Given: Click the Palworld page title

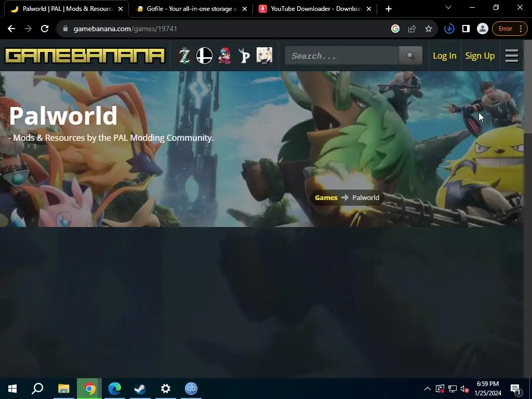Looking at the screenshot, I should [x=63, y=116].
